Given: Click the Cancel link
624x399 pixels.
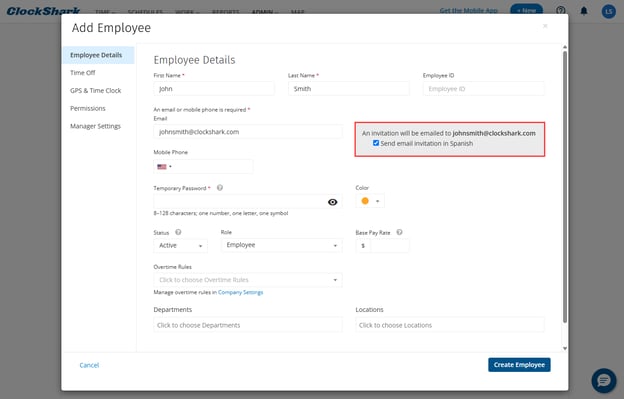Looking at the screenshot, I should tap(89, 365).
